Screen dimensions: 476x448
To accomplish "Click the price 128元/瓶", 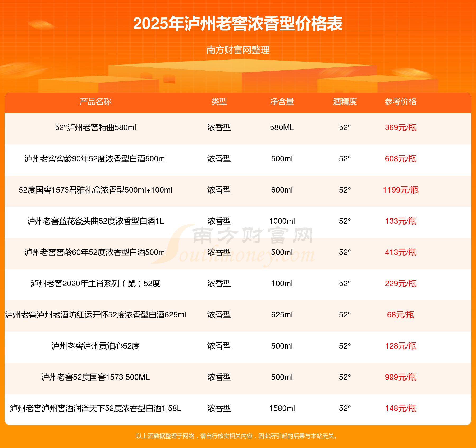I will [401, 346].
